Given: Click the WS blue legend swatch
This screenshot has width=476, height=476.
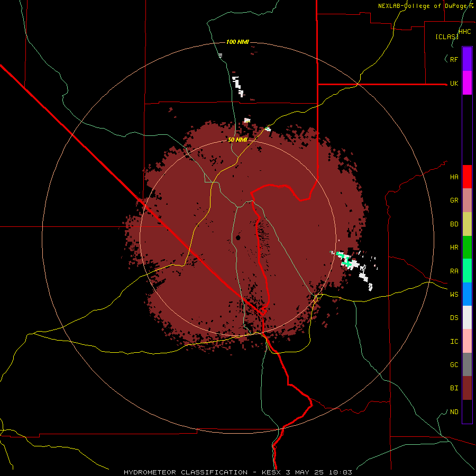Looking at the screenshot, I should click(467, 294).
